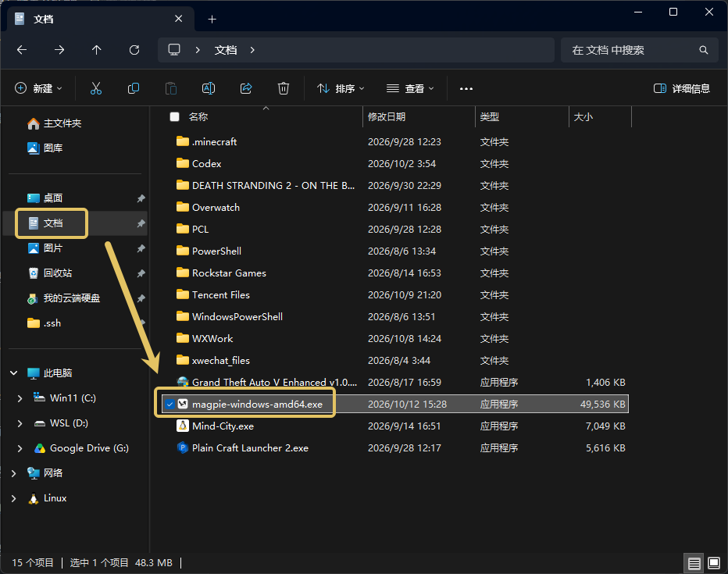The image size is (728, 574).
Task: Expand the Win11 (C:) drive node
Action: click(20, 398)
